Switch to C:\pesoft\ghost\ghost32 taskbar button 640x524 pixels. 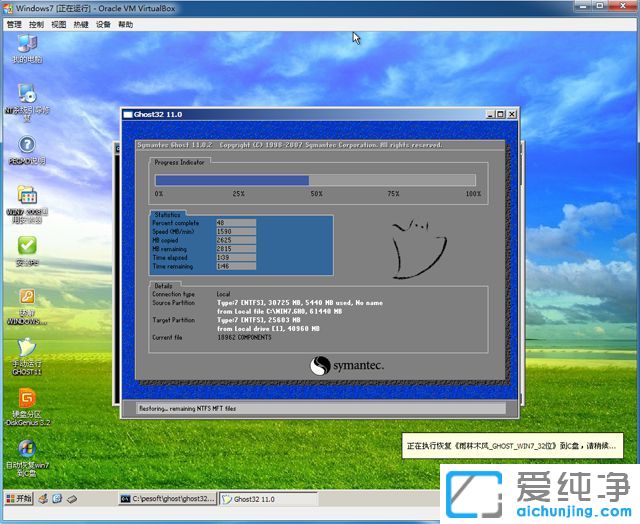[x=167, y=499]
